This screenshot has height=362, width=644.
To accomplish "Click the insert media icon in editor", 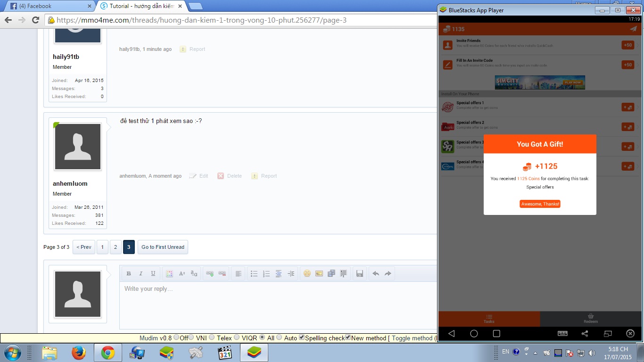I will pyautogui.click(x=331, y=274).
